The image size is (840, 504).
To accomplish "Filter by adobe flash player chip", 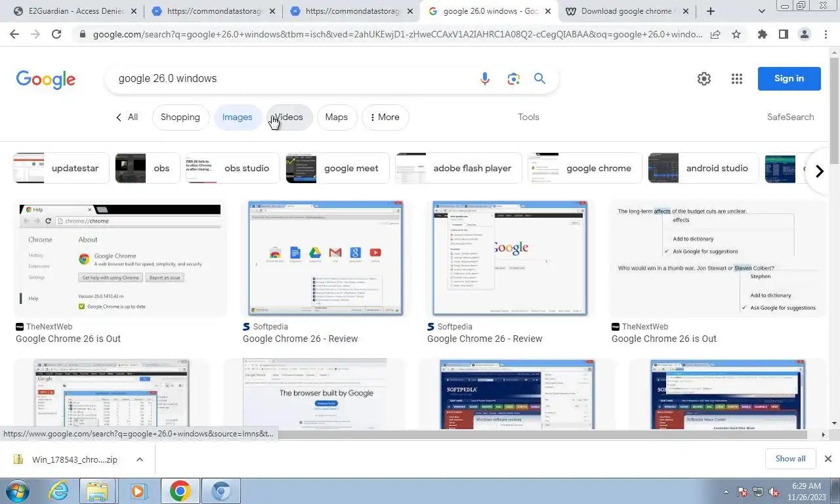I will [458, 169].
